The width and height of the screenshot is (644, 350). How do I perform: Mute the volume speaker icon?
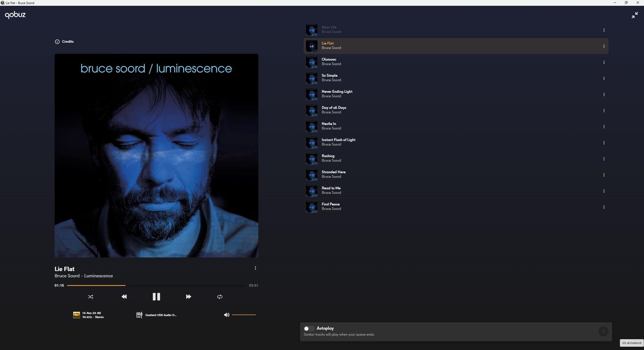coord(227,315)
